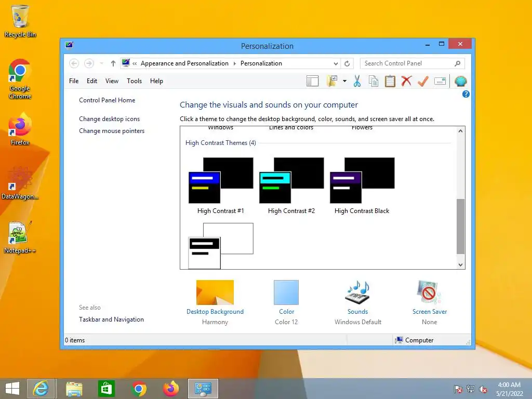The height and width of the screenshot is (399, 532).
Task: Open Windows Store from the taskbar
Action: coord(106,389)
